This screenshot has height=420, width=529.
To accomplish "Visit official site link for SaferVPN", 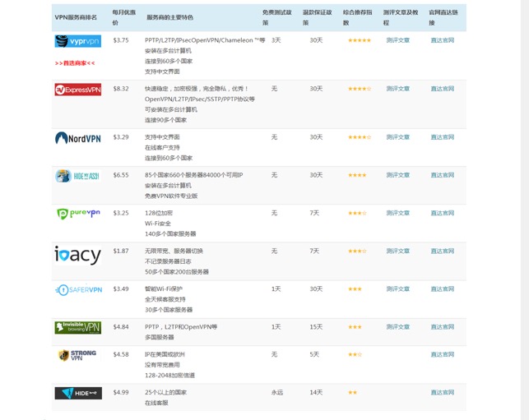I will point(443,288).
